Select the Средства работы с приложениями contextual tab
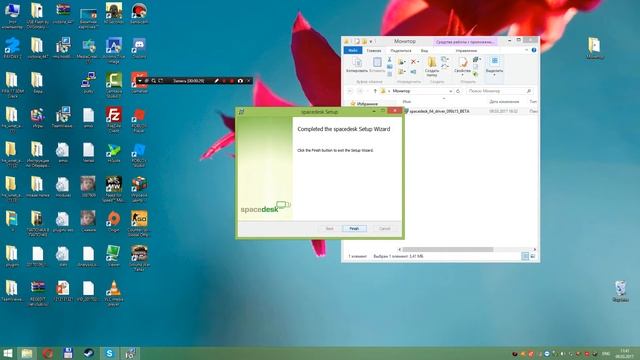640x360 pixels. click(465, 42)
